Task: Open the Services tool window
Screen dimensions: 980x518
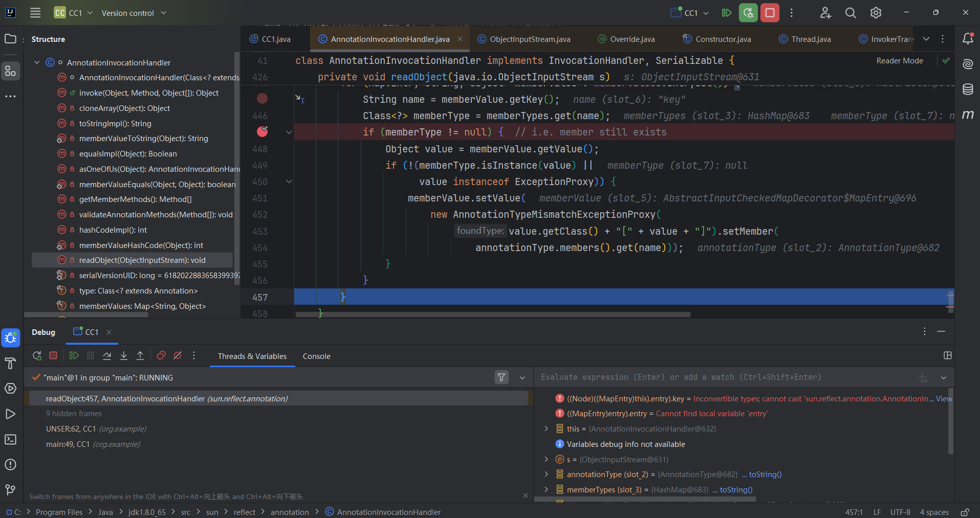Action: (x=10, y=389)
